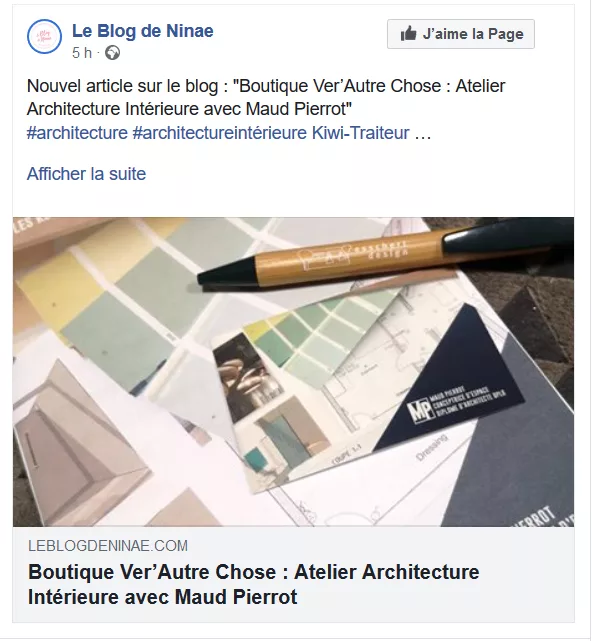
Task: Click the LEBLOGDENINAE.COM source domain
Action: (x=108, y=546)
